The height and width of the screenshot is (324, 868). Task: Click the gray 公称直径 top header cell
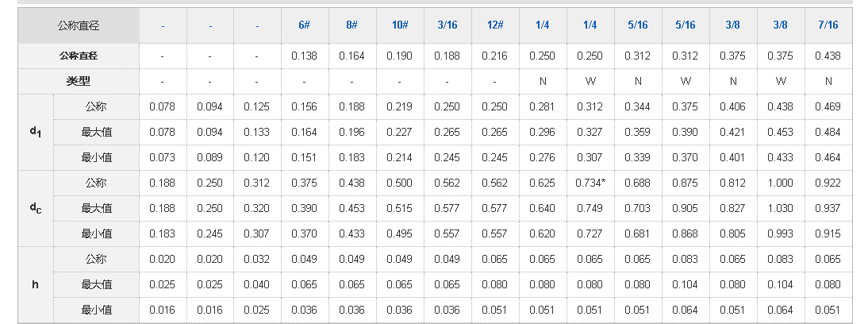[79, 25]
